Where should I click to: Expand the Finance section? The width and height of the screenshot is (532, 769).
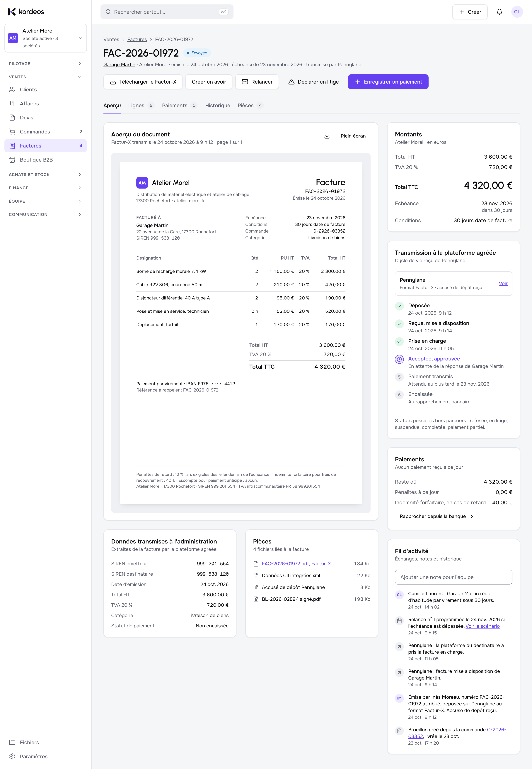[46, 188]
